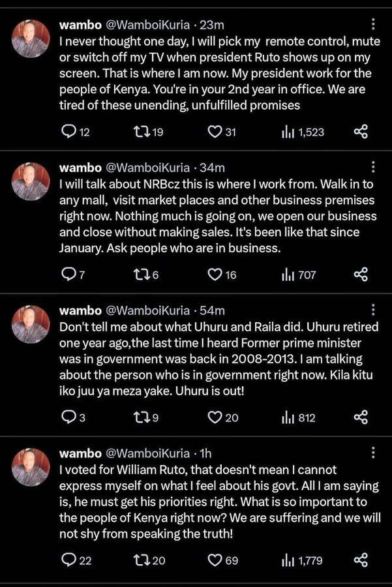Open more options on the 23m tweet

[x=372, y=25]
